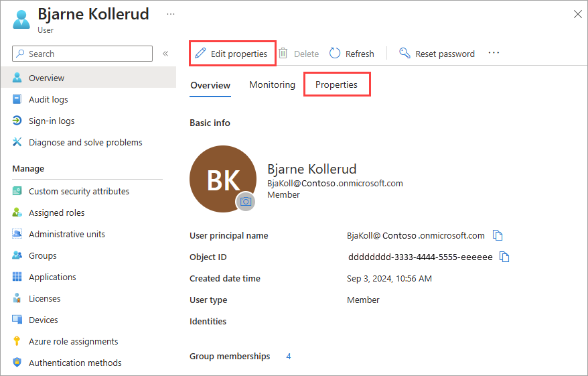This screenshot has height=376, width=588.
Task: Click the Audit logs icon
Action: point(17,99)
